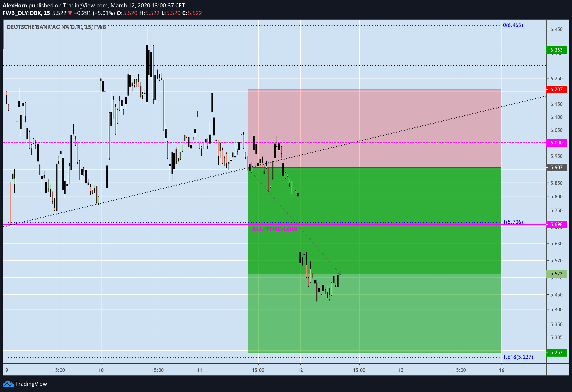
Task: Click the high value H:5.522
Action: pyautogui.click(x=150, y=13)
